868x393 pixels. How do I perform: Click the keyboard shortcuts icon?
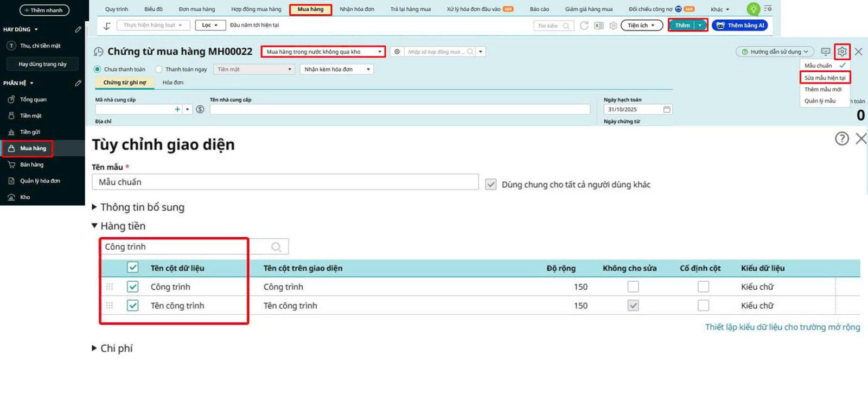point(825,52)
